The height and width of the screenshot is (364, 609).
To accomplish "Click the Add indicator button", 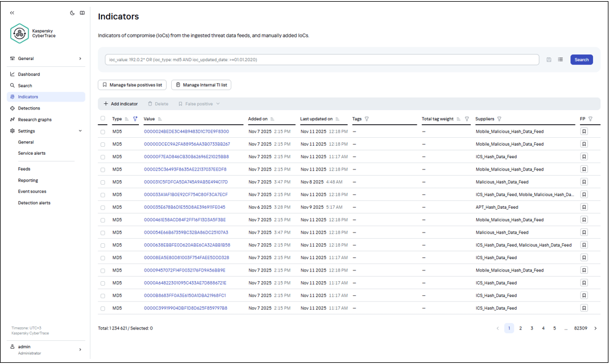I will click(x=120, y=104).
